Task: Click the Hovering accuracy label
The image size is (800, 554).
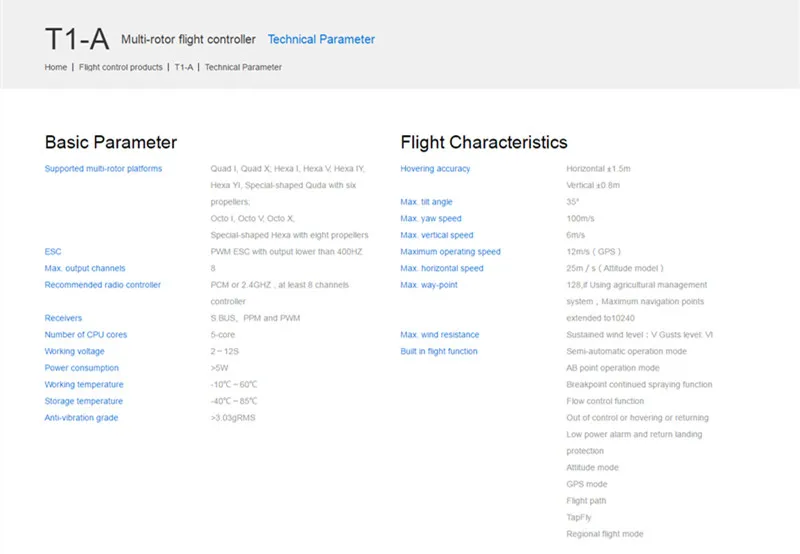Action: (435, 169)
